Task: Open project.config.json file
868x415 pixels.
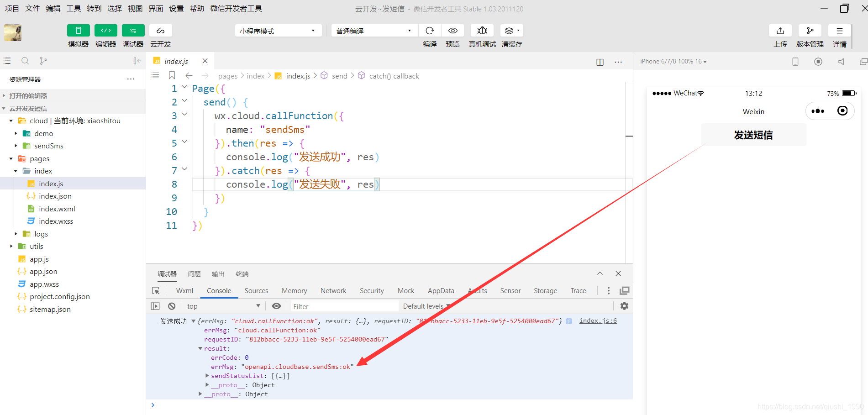Action: coord(59,296)
